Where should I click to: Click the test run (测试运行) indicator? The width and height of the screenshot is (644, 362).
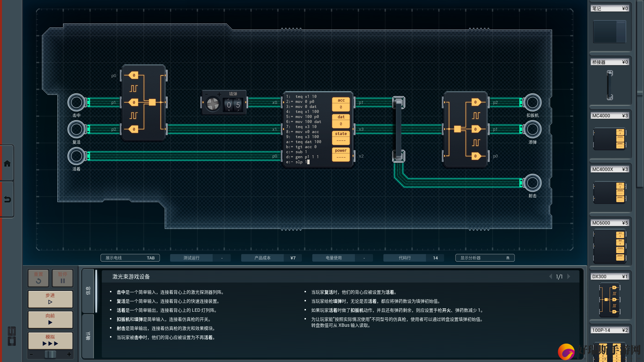[x=200, y=258]
